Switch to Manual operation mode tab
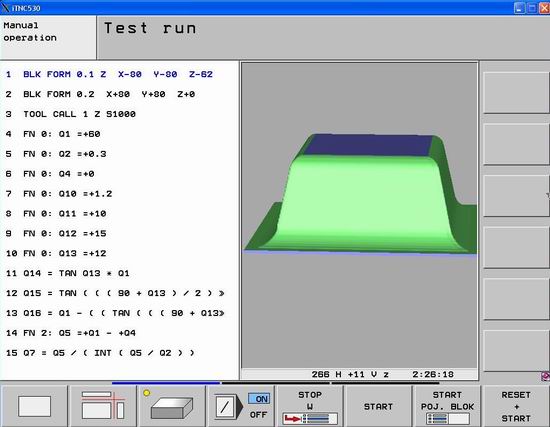Image resolution: width=550 pixels, height=427 pixels. (x=48, y=37)
